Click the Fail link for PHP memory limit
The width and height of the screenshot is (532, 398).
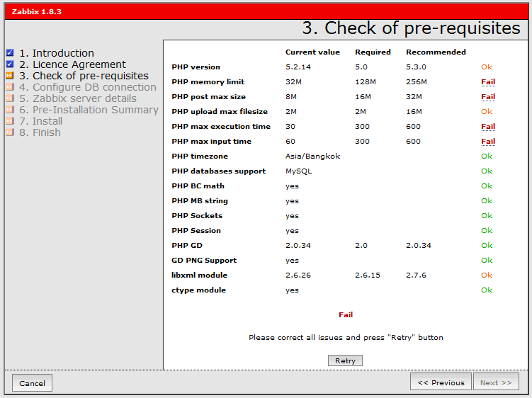click(488, 81)
